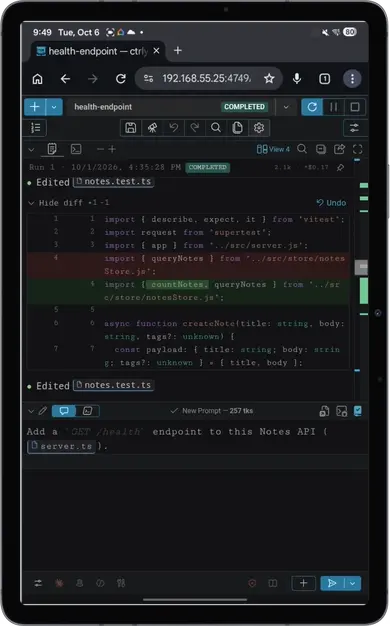The image size is (390, 626).
Task: Switch to the terminal tab
Action: pyautogui.click(x=76, y=149)
